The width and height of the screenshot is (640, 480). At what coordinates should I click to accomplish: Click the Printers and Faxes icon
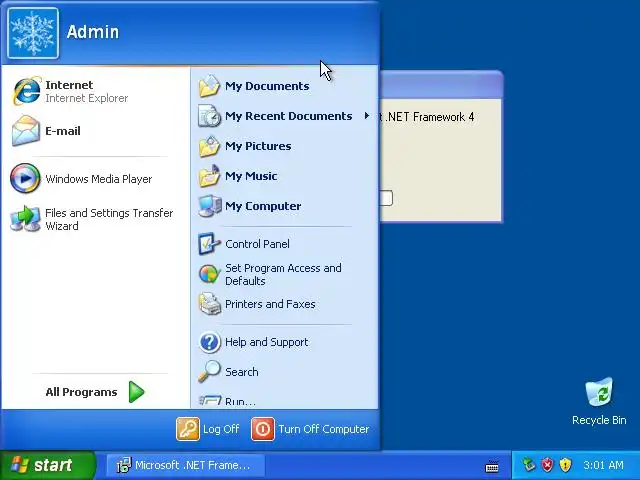coord(210,304)
